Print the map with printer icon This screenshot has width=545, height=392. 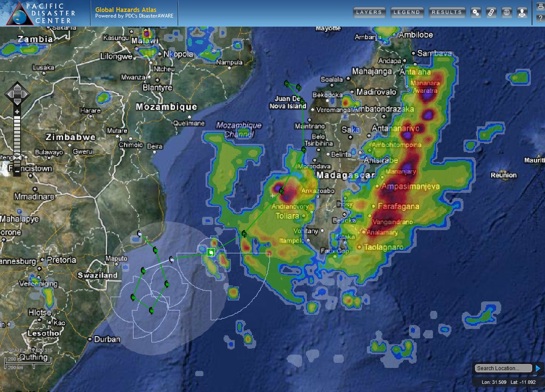[x=540, y=6]
